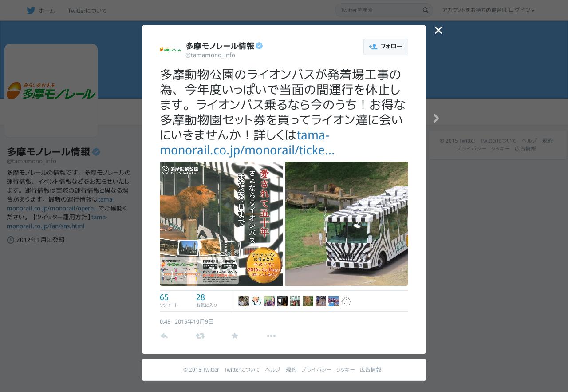Close the tweet popup with X
The width and height of the screenshot is (568, 392).
(x=438, y=30)
